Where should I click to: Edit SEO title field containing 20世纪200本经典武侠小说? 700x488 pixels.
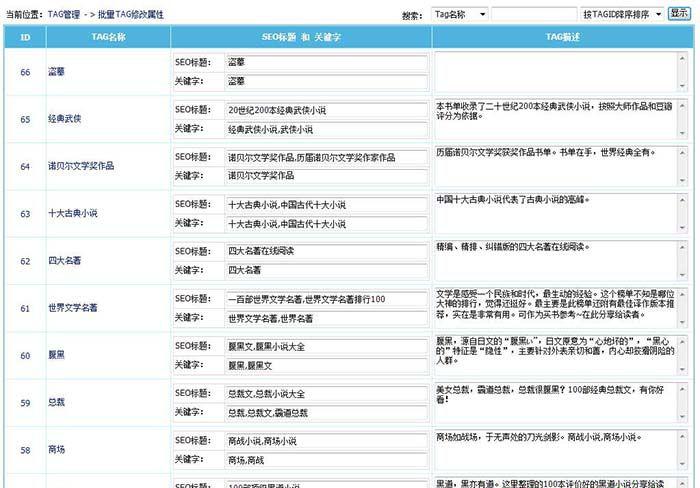click(327, 110)
